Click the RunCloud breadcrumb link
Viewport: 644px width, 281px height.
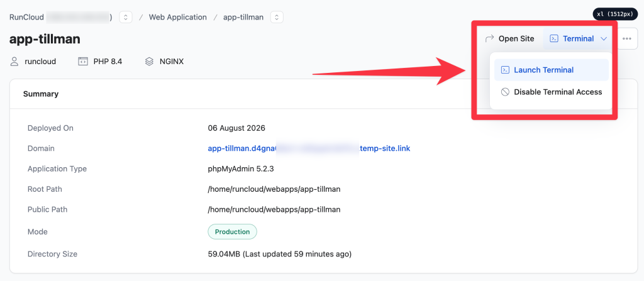pos(26,17)
